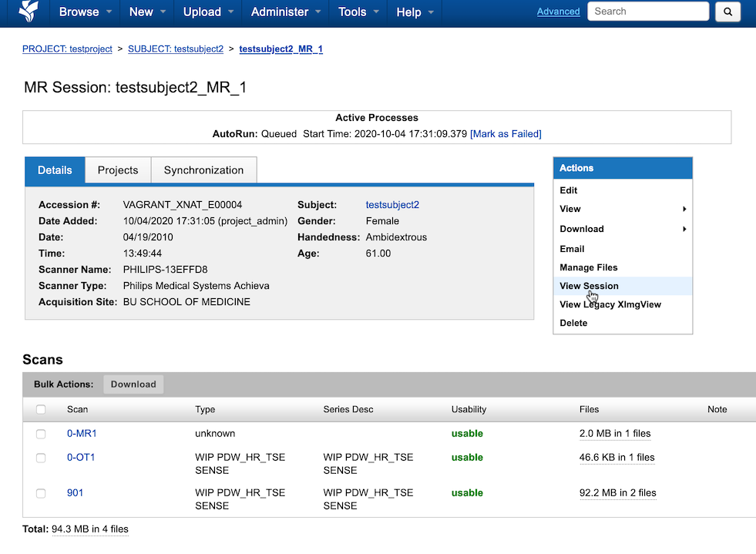756x554 pixels.
Task: Switch to the Projects tab
Action: click(118, 170)
